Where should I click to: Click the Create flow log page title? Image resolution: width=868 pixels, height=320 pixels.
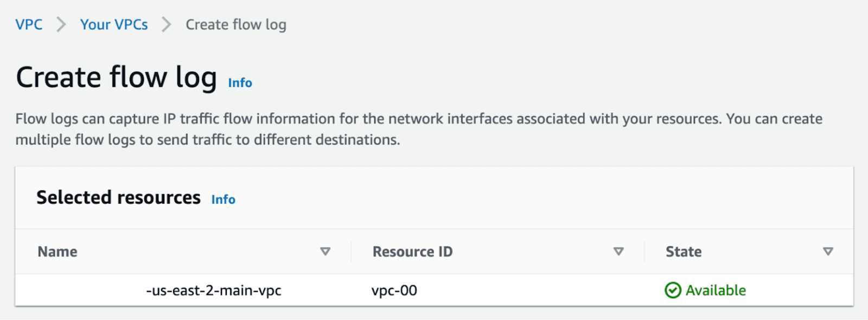116,78
